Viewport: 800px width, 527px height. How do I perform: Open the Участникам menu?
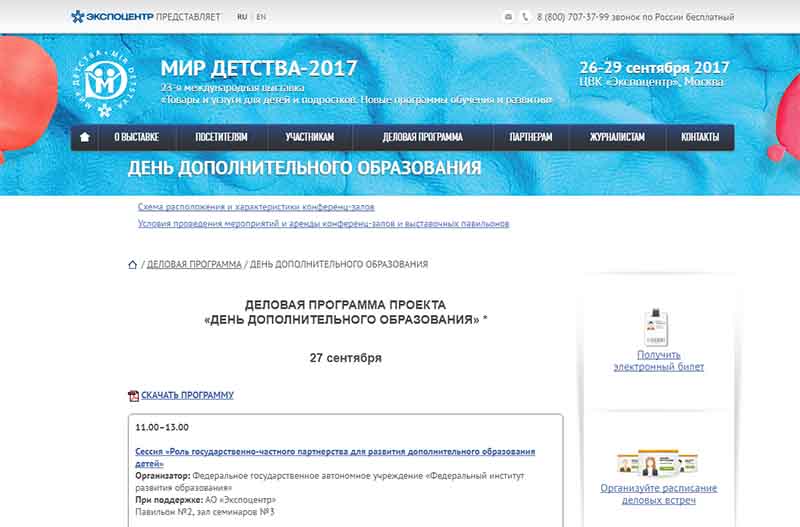310,137
